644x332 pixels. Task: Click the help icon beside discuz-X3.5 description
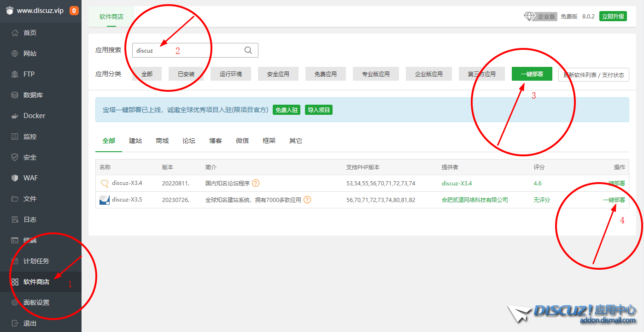pos(307,200)
